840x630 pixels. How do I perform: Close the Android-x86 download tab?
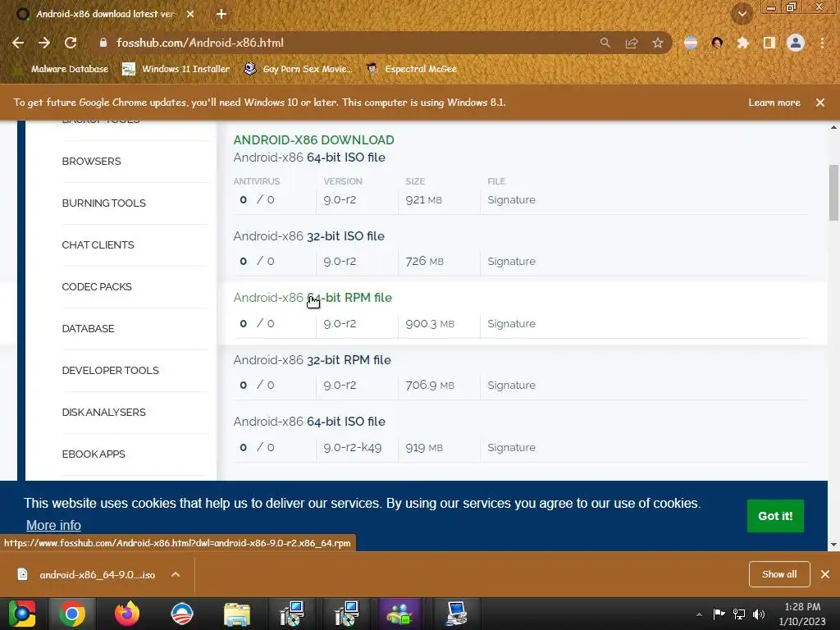[x=190, y=14]
